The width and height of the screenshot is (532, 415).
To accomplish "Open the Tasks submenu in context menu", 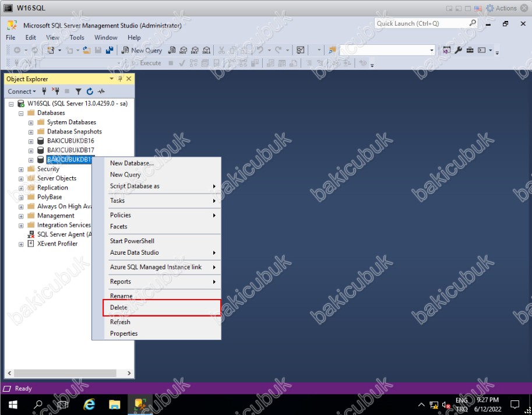I will tap(162, 201).
